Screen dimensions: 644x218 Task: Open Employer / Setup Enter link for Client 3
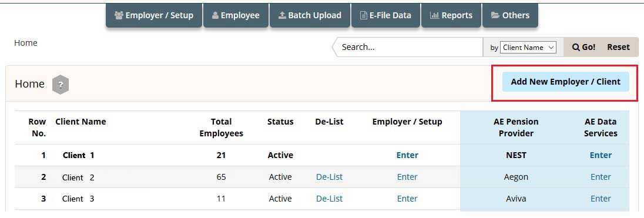tap(407, 199)
